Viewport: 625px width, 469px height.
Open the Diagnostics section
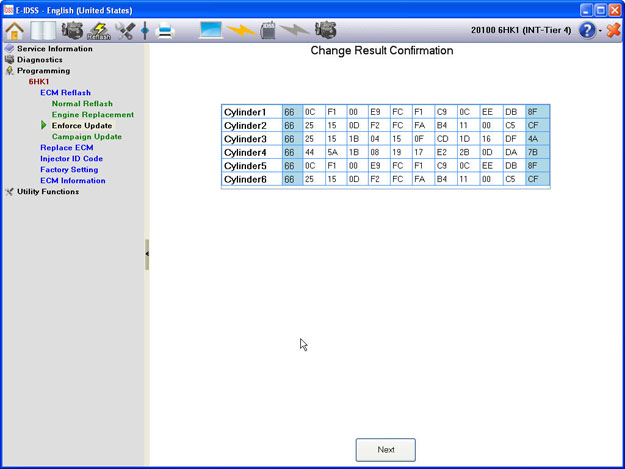(x=39, y=60)
